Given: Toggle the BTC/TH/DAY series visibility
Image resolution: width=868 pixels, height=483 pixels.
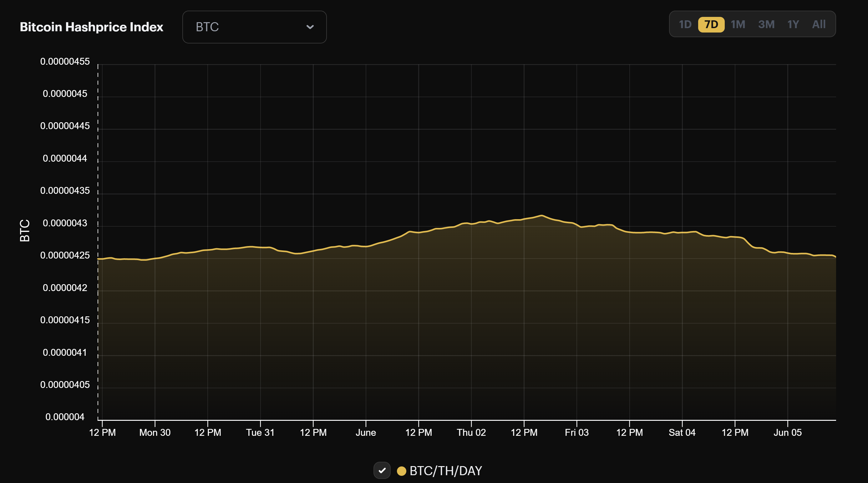Looking at the screenshot, I should (x=382, y=470).
